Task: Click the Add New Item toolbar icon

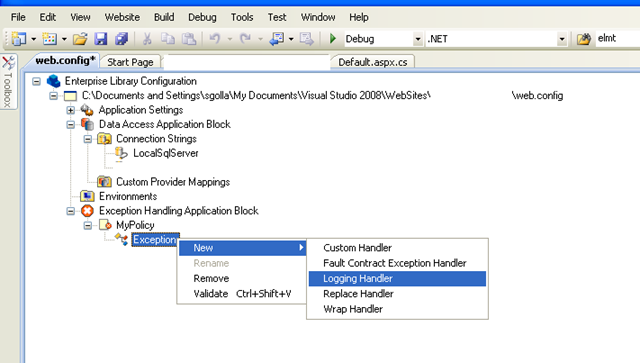Action: (49, 39)
